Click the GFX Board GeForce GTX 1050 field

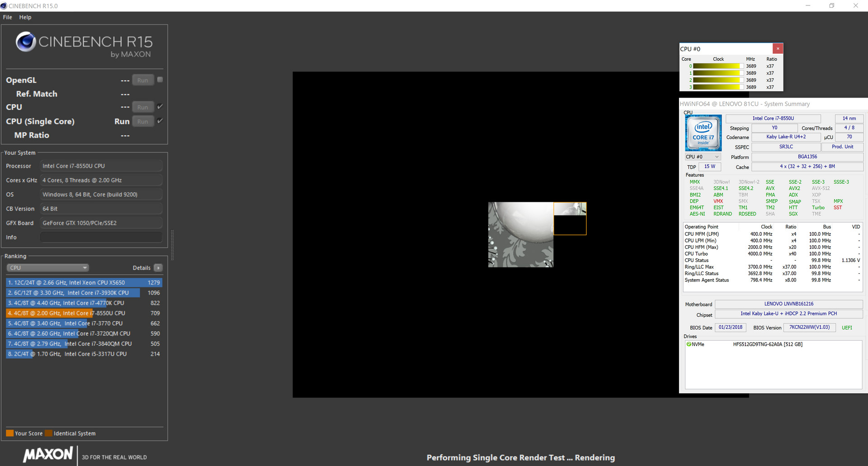(x=101, y=223)
